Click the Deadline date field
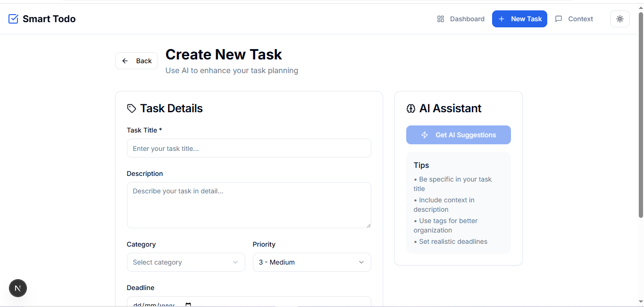This screenshot has height=307, width=644. pyautogui.click(x=249, y=302)
